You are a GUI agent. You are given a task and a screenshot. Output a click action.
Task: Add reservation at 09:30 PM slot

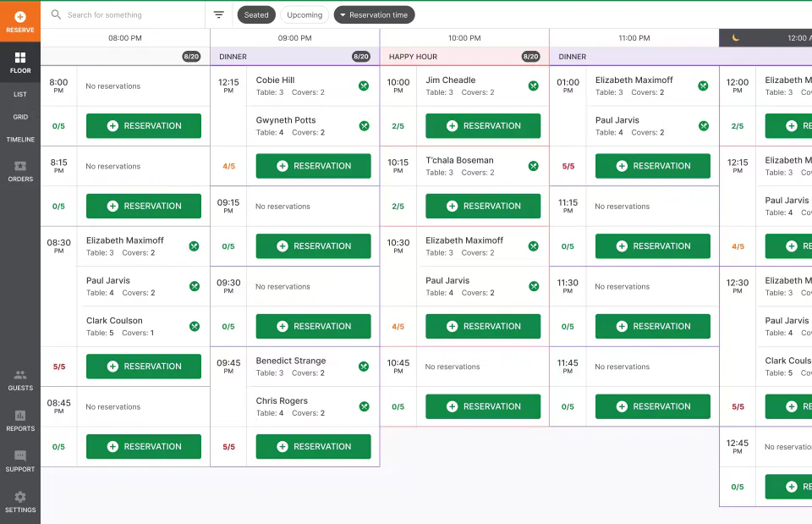[313, 327]
